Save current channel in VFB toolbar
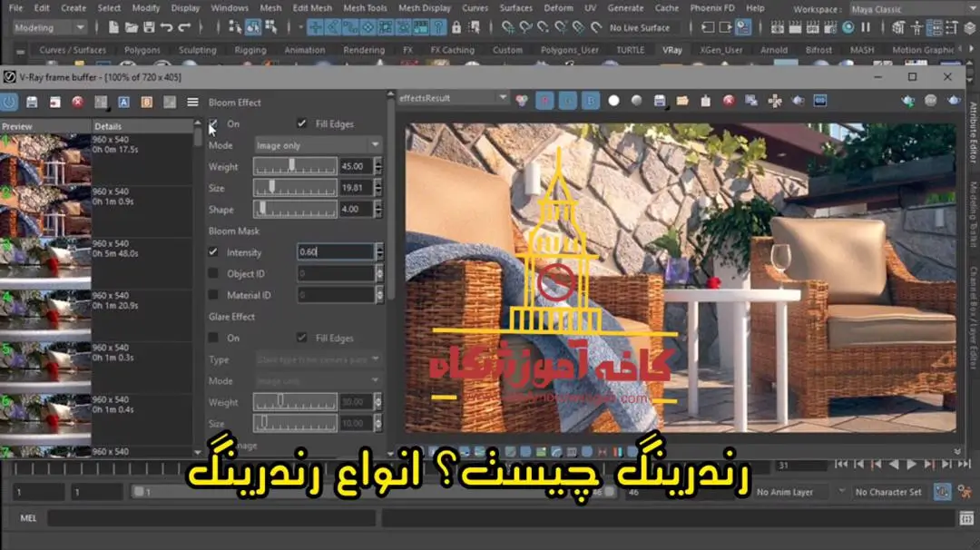This screenshot has width=980, height=550. 660,101
